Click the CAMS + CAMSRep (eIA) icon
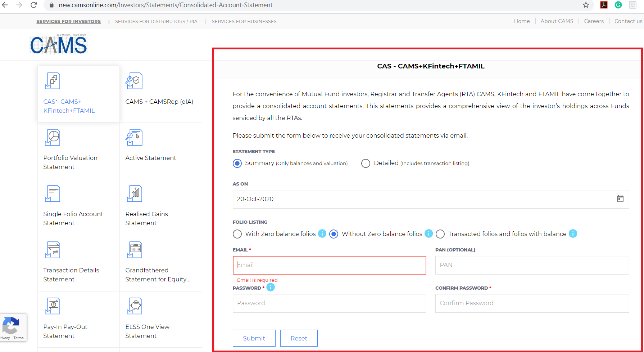 (134, 81)
